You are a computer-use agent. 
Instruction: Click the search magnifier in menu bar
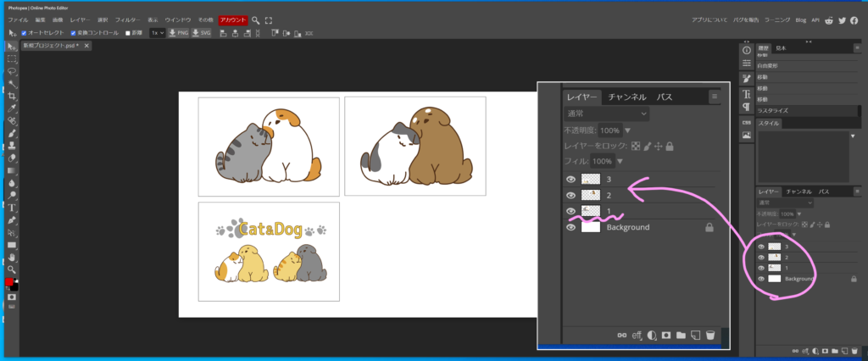(x=255, y=19)
